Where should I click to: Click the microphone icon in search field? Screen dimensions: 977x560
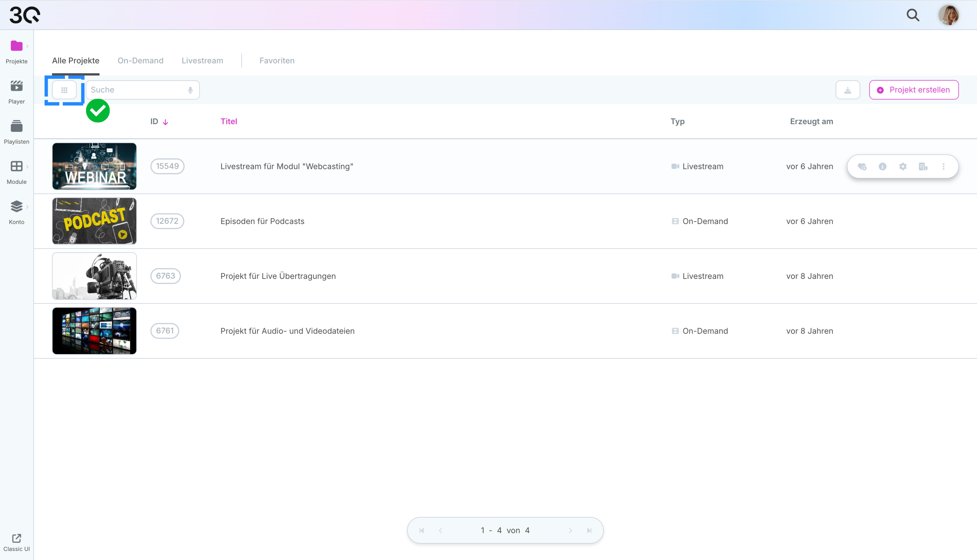tap(190, 90)
